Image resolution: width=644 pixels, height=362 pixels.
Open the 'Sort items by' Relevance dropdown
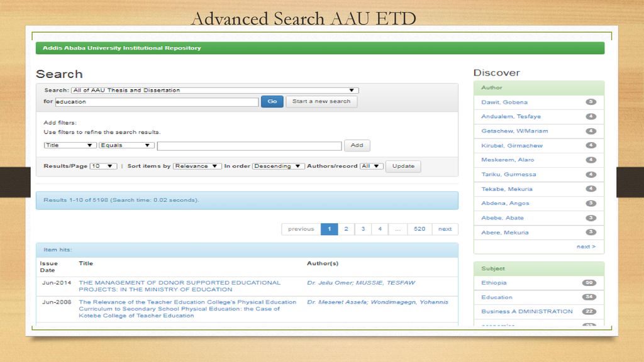pyautogui.click(x=197, y=166)
